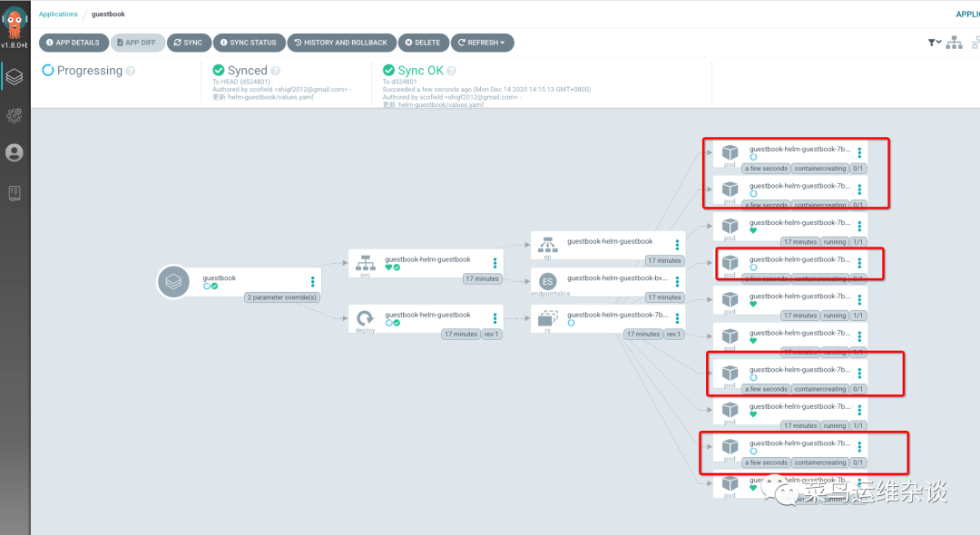
Task: Click progressing status circle on rs node
Action: click(x=571, y=323)
